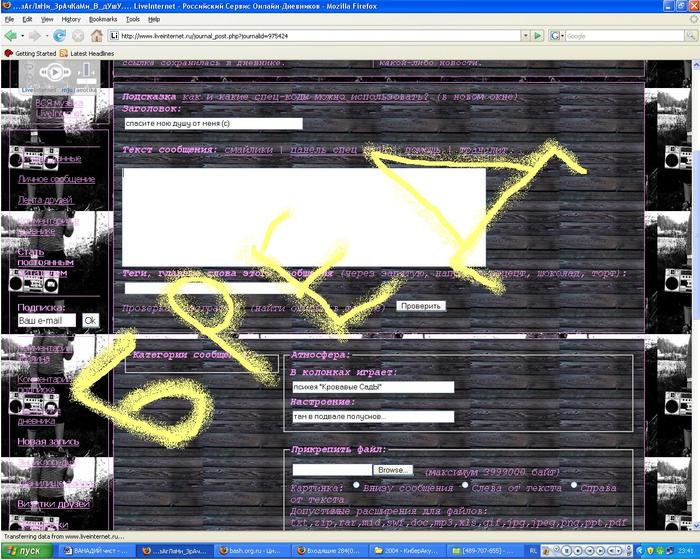Select 'Справа от текста' picture position radio
Image resolution: width=700 pixels, height=560 pixels.
(x=574, y=485)
